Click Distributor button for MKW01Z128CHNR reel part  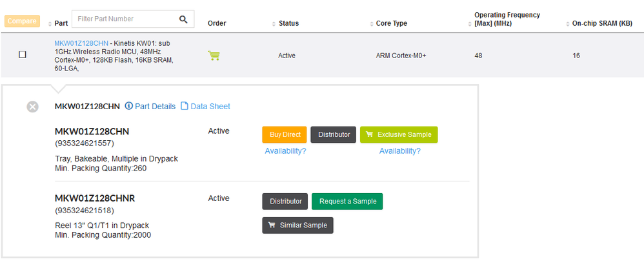tap(285, 202)
